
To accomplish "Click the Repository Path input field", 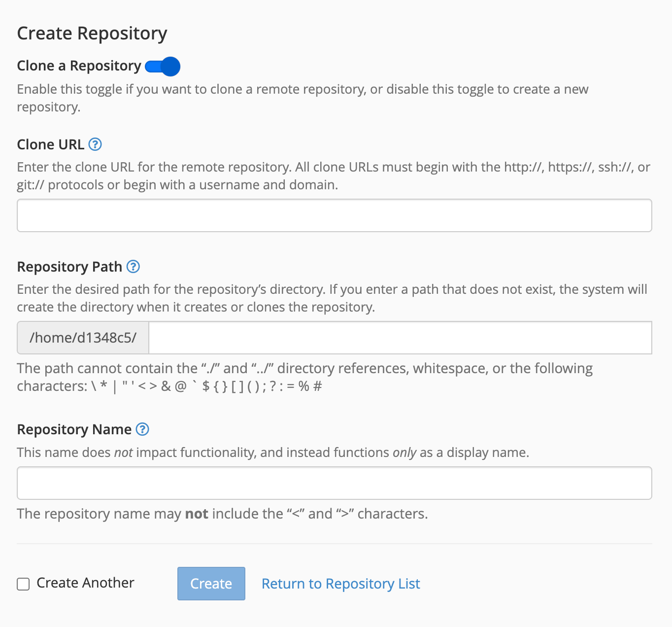I will click(x=400, y=338).
